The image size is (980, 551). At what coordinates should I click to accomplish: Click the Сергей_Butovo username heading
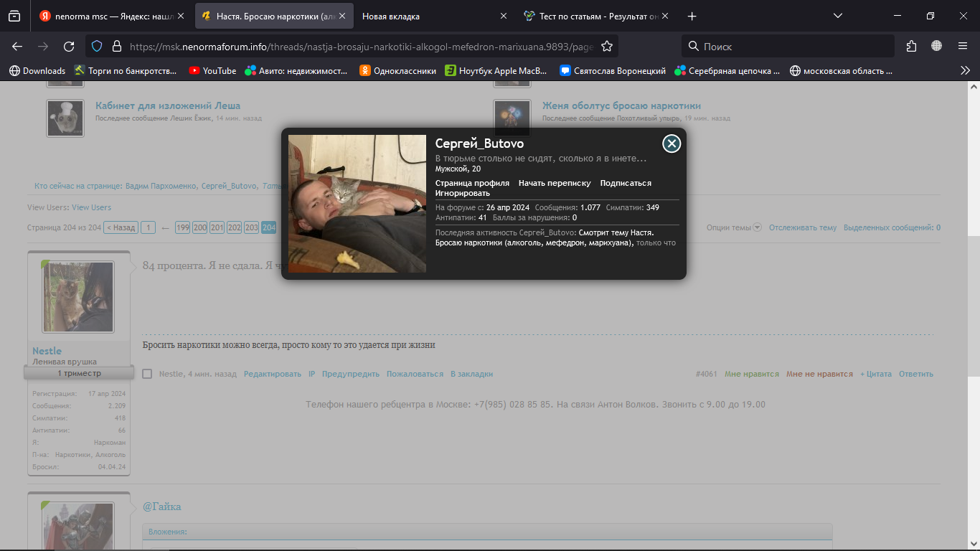click(x=479, y=143)
